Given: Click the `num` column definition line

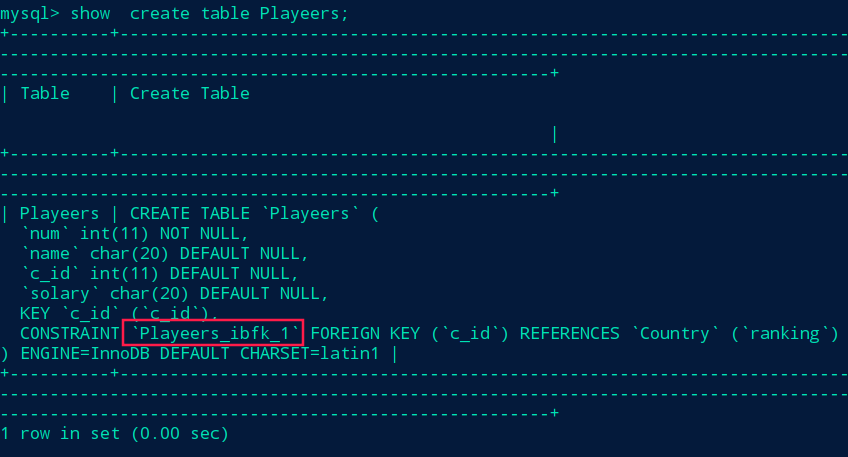Looking at the screenshot, I should click(x=135, y=234).
